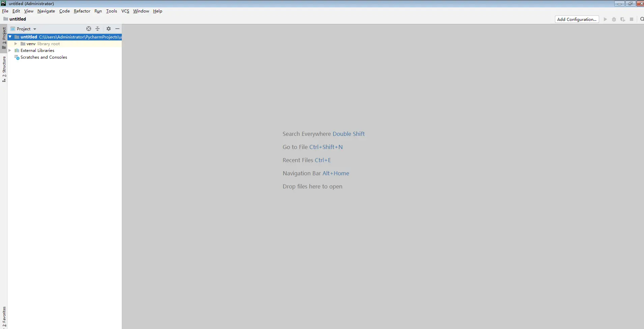Open the View menu
644x329 pixels.
pyautogui.click(x=29, y=11)
